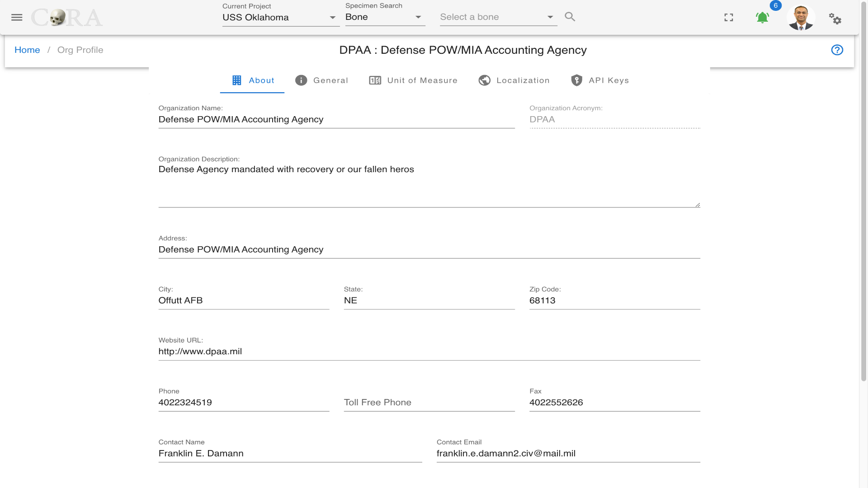868x488 pixels.
Task: Click the General tab info icon
Action: click(301, 80)
